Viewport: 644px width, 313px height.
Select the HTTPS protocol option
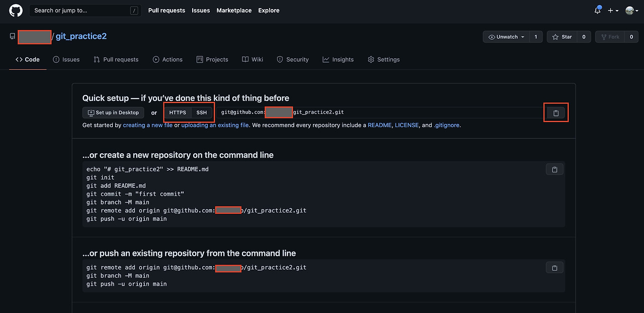[178, 113]
